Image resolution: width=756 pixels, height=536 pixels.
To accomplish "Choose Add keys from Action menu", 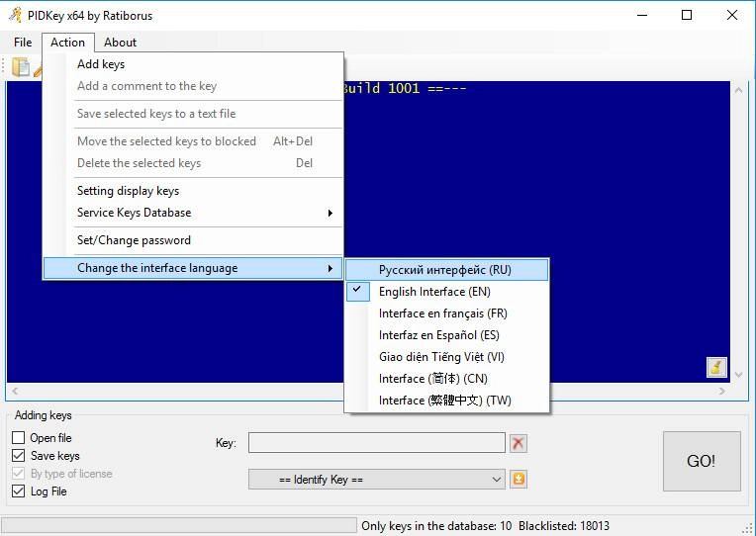I will (193, 64).
